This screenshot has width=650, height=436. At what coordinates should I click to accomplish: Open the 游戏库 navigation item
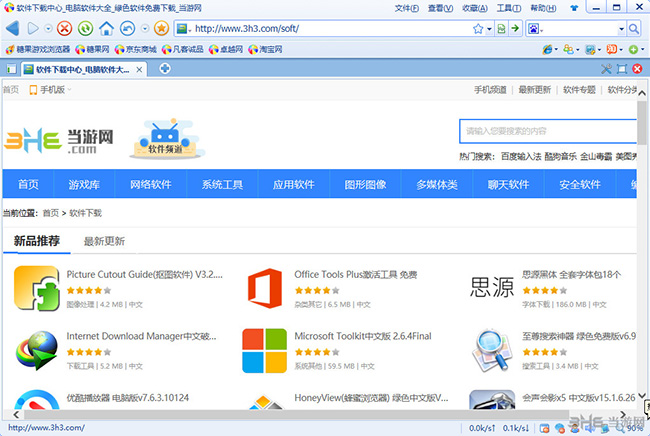[84, 184]
